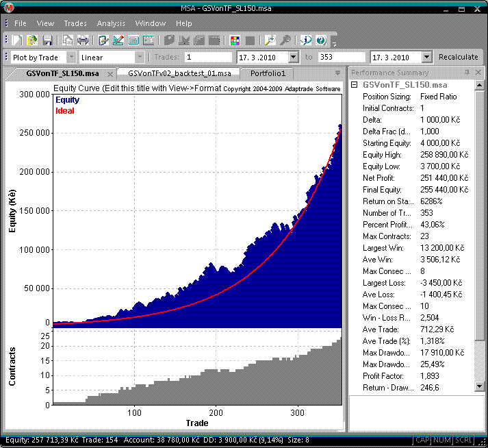Image resolution: width=488 pixels, height=448 pixels.
Task: Collapse the GSVonTF_SL150.msa tree node
Action: coord(354,85)
